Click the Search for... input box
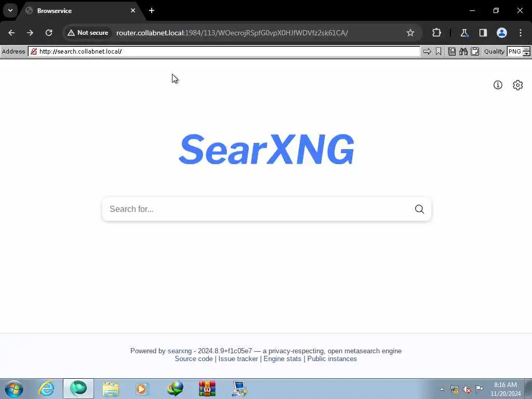Screen dimensions: 532x399 pos(258,209)
